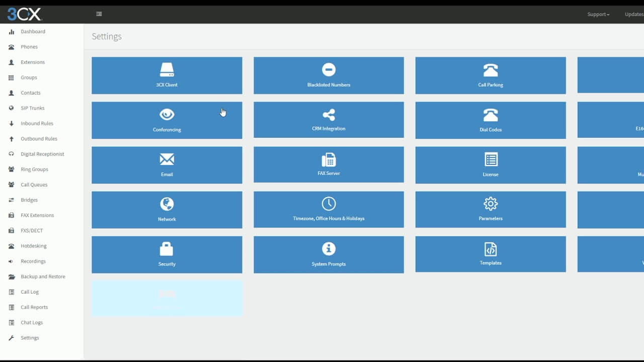Go to the 3CX logo home

point(24,14)
